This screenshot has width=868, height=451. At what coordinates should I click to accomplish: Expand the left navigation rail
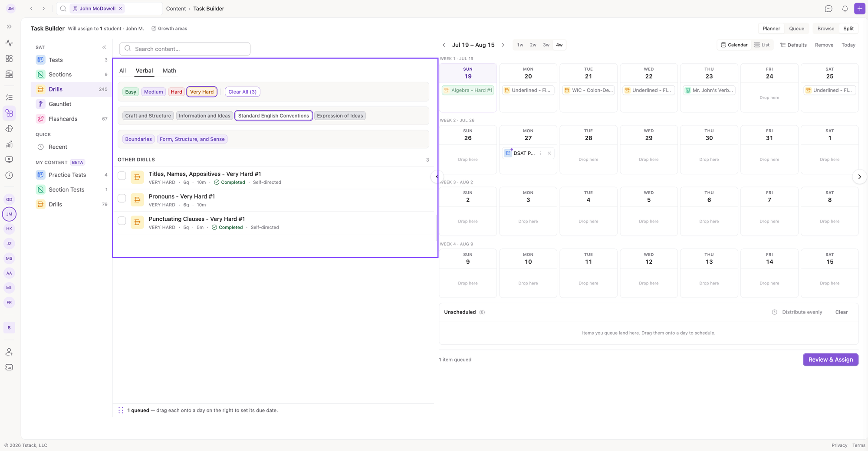9,26
